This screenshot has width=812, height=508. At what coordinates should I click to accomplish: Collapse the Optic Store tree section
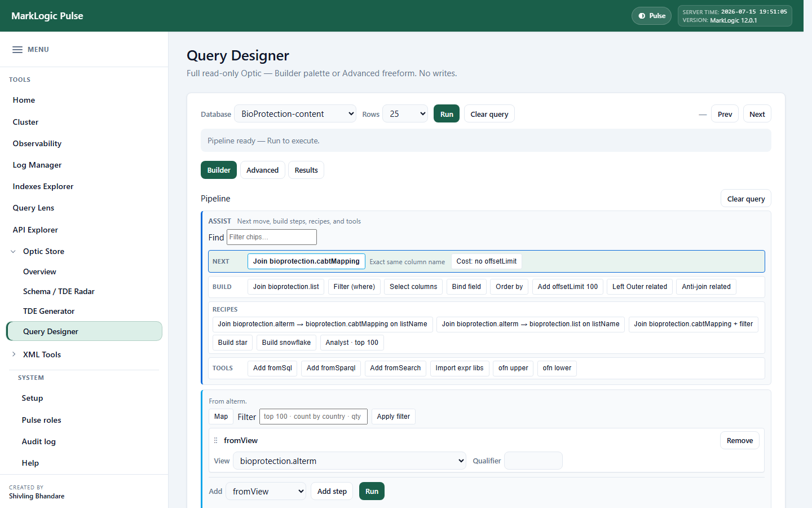click(14, 251)
